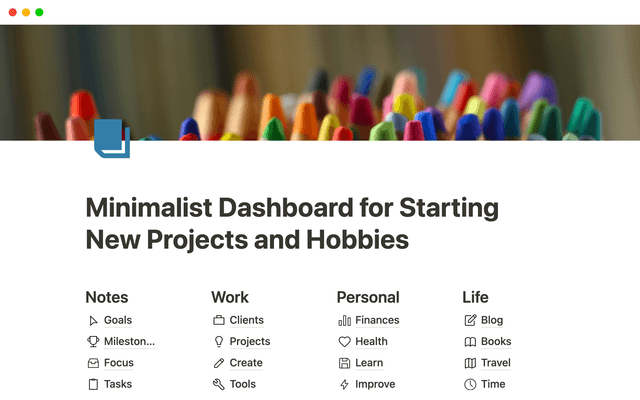Click the blue page icon below cover

112,139
